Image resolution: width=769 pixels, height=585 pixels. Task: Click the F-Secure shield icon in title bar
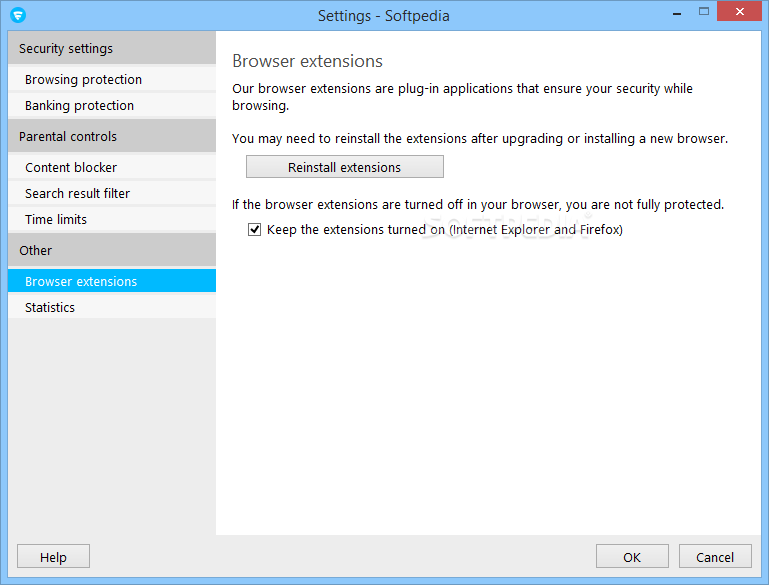(x=18, y=15)
